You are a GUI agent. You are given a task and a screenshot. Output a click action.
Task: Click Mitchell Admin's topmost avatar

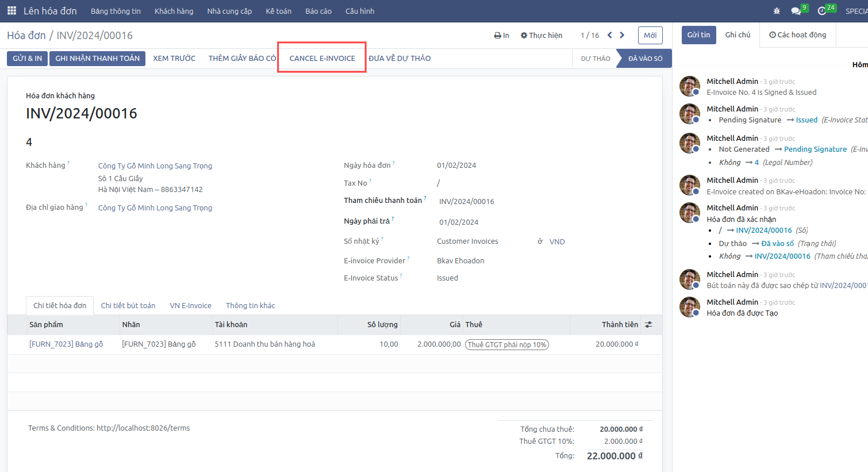tap(690, 86)
